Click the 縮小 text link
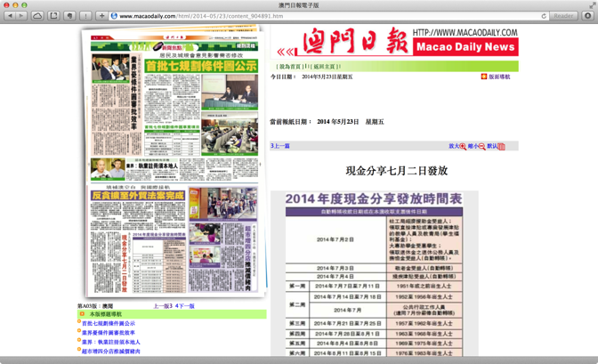The image size is (598, 364). (473, 146)
